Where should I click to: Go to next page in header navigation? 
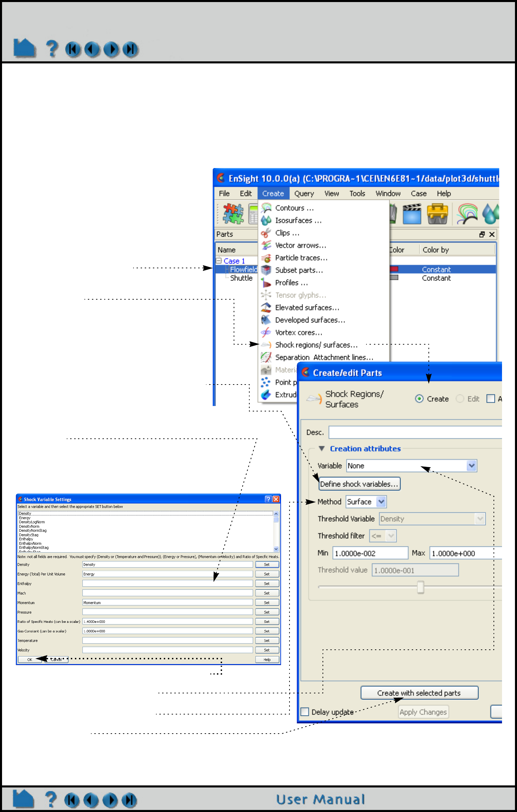pyautogui.click(x=111, y=49)
